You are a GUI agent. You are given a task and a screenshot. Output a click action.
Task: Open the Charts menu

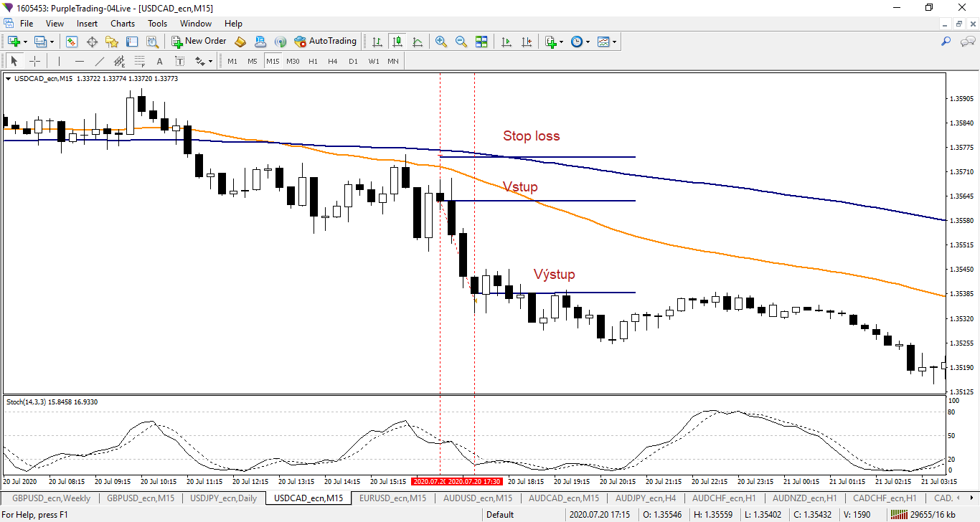(x=123, y=24)
